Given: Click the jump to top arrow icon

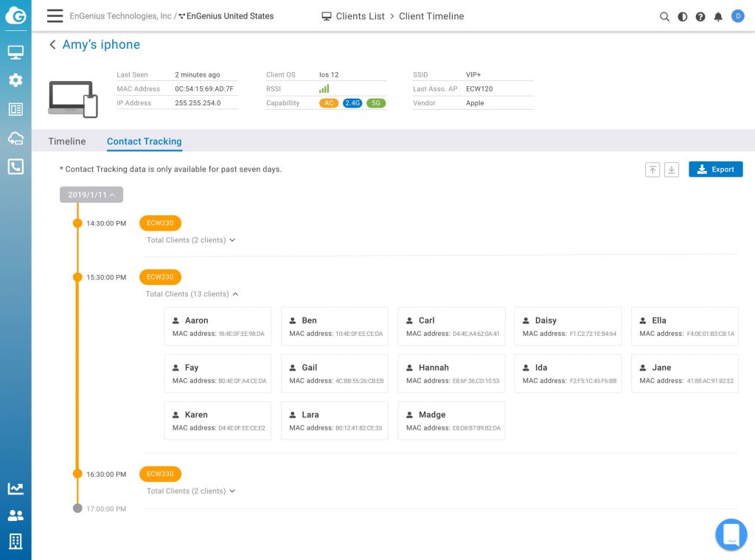Looking at the screenshot, I should (x=653, y=169).
